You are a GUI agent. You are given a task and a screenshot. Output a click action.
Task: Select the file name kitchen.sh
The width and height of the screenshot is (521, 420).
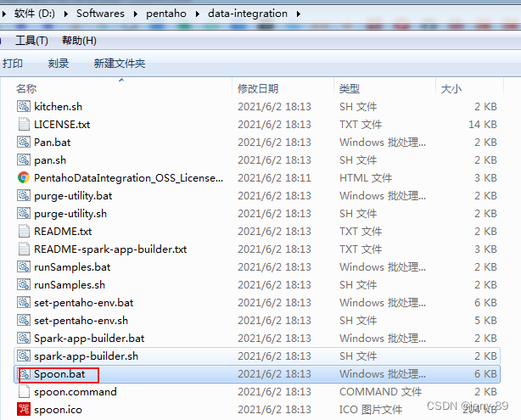[59, 107]
